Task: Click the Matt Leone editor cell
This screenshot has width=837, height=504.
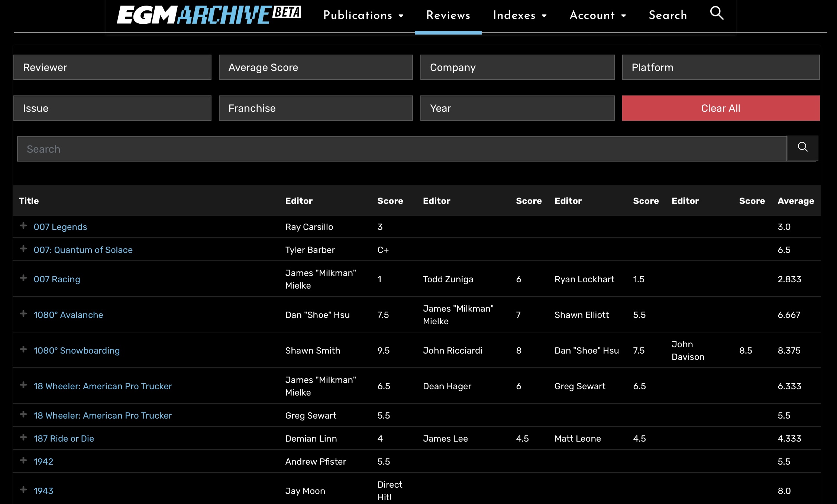Action: 578,439
